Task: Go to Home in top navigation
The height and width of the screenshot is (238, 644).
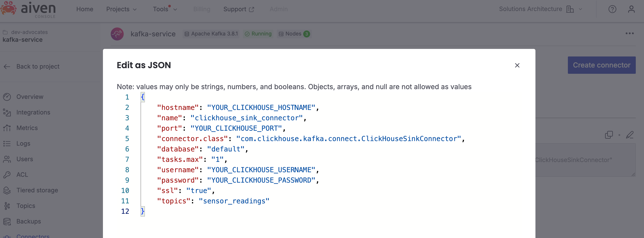Action: [85, 9]
